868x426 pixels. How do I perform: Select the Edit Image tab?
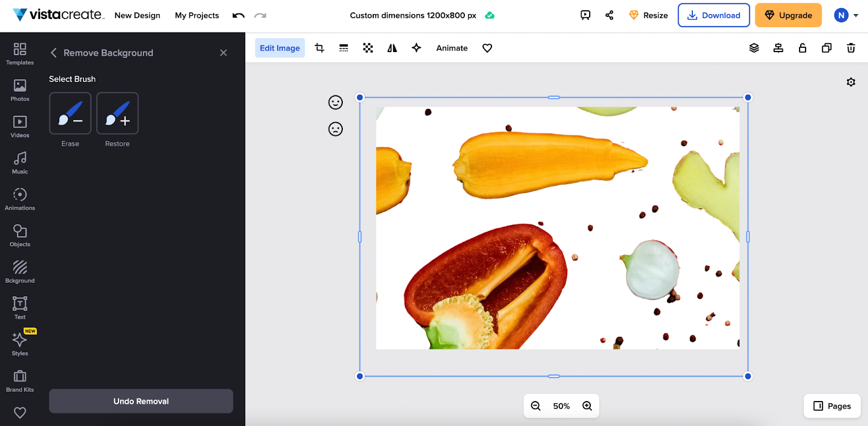click(280, 48)
